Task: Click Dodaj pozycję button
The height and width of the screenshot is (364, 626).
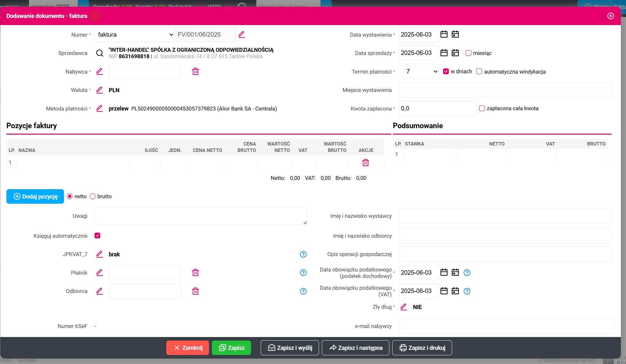Action: [x=35, y=197]
